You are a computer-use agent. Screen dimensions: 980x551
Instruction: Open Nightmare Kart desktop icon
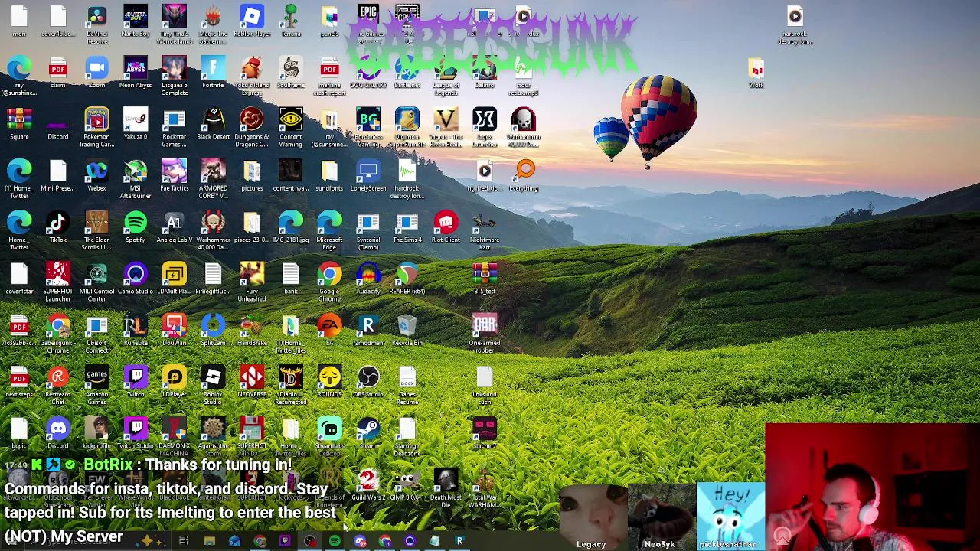(x=485, y=230)
